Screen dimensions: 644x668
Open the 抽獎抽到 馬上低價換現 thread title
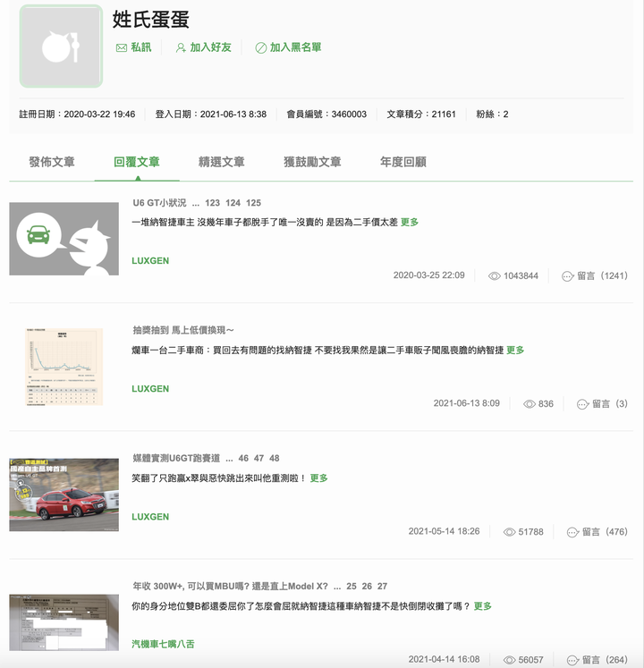(x=183, y=330)
